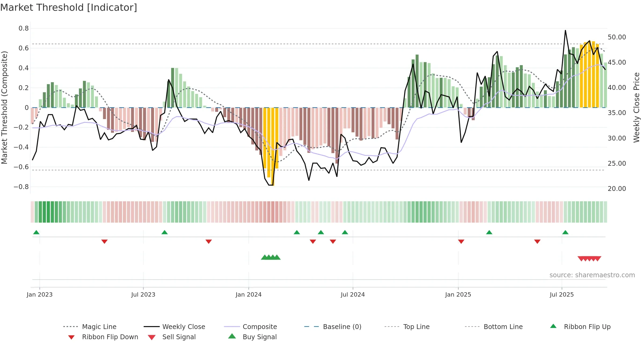Click the dark green ribbon segment near Jan 2023
This screenshot has width=644, height=362.
tap(48, 212)
